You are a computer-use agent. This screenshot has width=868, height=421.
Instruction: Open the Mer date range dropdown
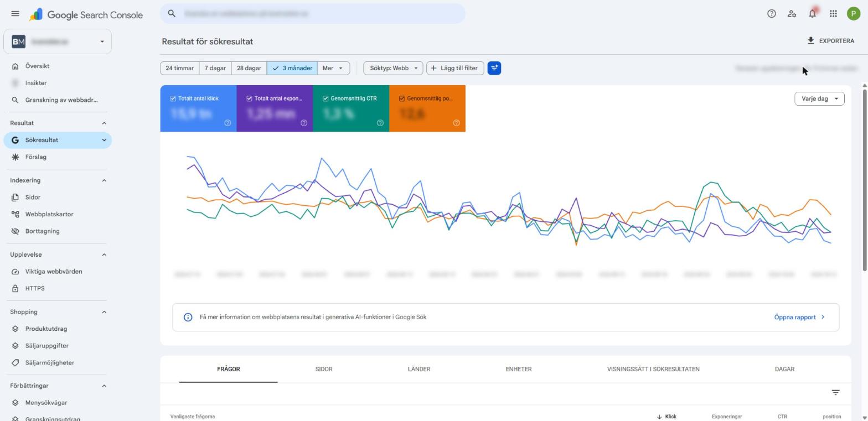[x=333, y=68]
